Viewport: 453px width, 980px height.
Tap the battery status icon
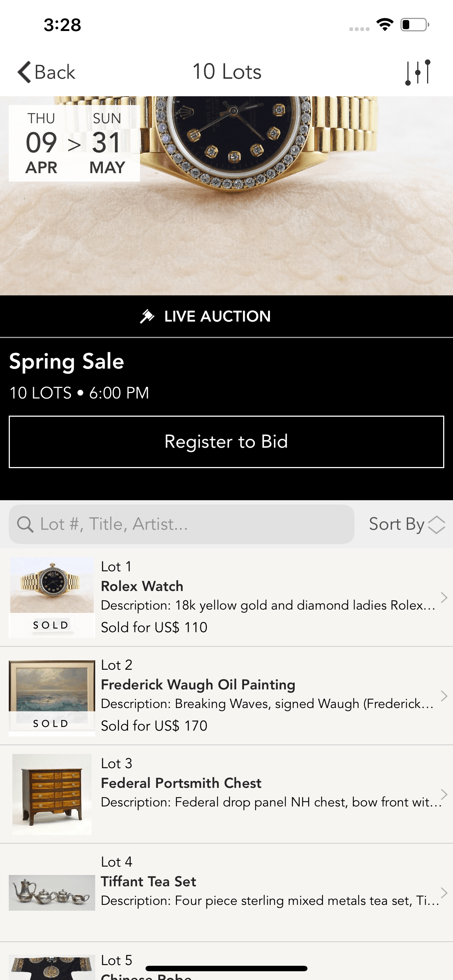414,25
